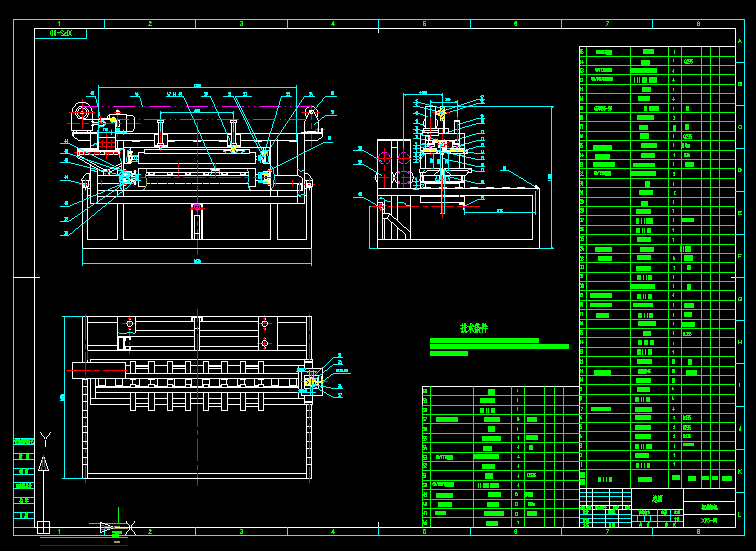The width and height of the screenshot is (756, 551).
Task: Select the overall width dimension under the front view
Action: pos(197,263)
